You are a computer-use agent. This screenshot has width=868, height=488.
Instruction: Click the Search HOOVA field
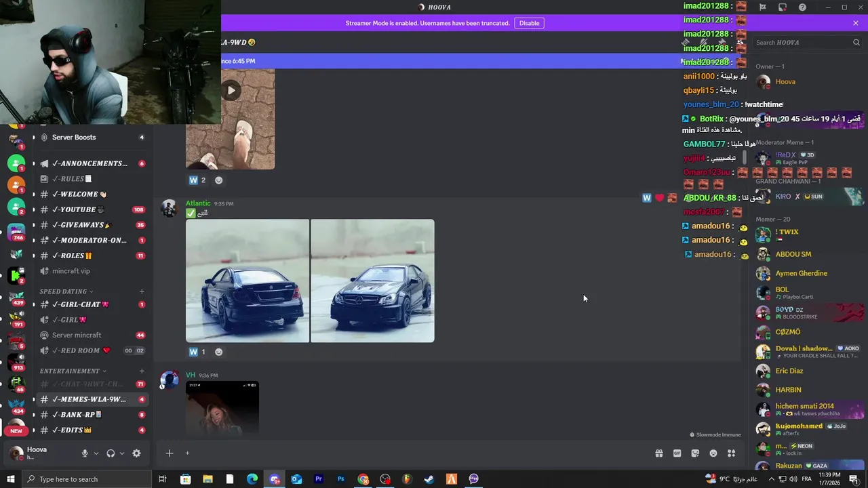[x=808, y=42]
